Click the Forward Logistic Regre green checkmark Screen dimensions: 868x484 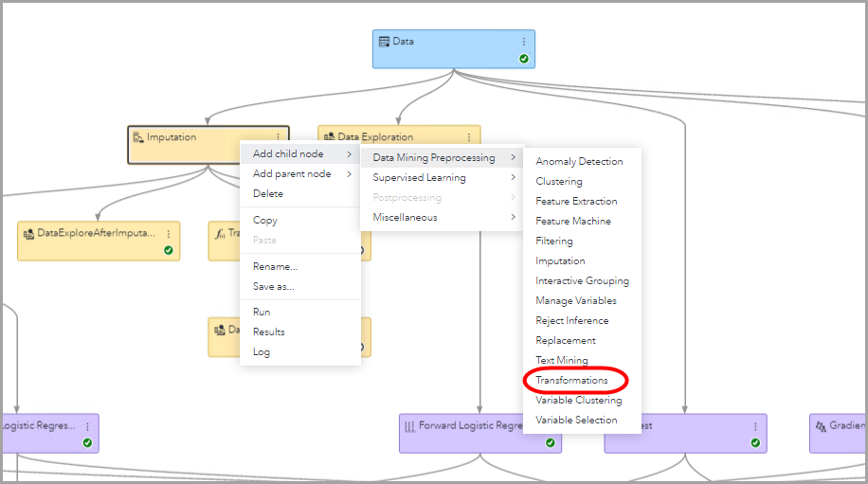551,442
